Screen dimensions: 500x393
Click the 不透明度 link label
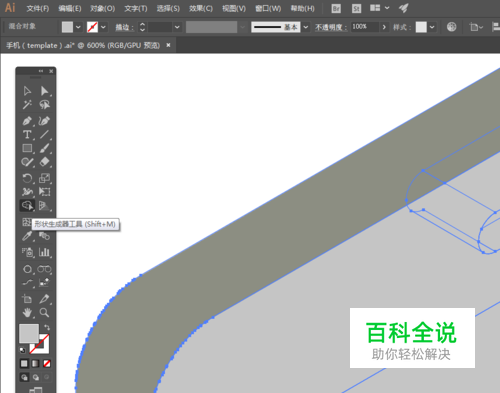pyautogui.click(x=331, y=27)
